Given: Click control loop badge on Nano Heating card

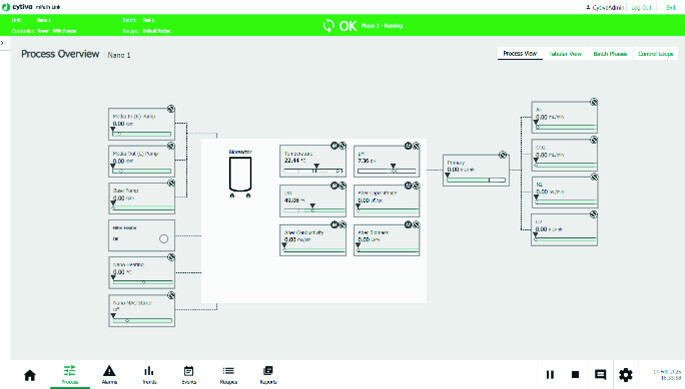Looking at the screenshot, I should tap(171, 257).
